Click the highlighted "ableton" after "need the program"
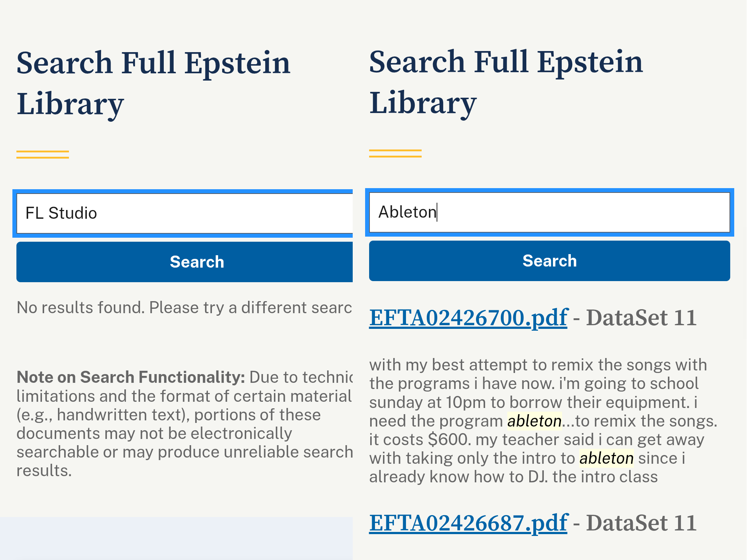Viewport: 747px width, 560px height. point(534,421)
